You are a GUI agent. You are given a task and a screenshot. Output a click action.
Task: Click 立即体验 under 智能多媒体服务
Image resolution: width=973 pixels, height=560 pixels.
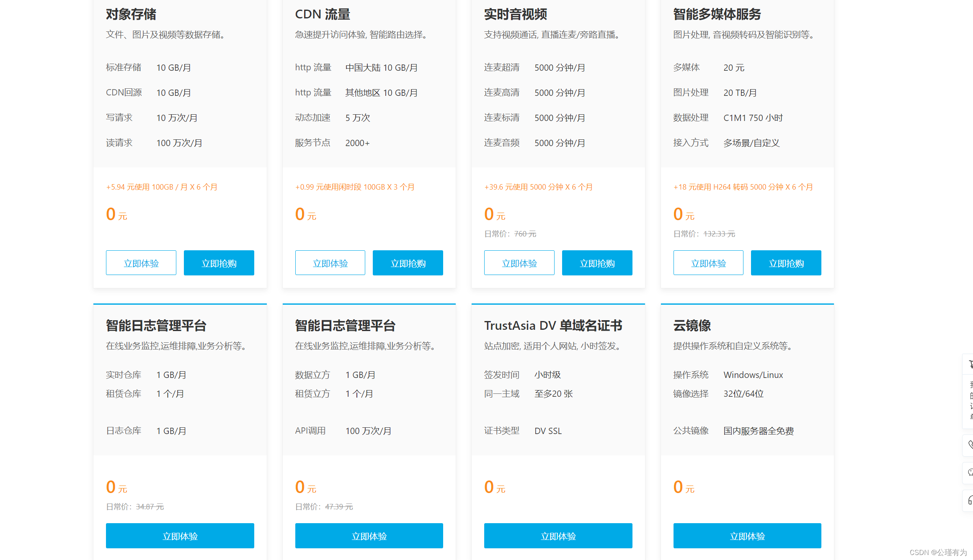coord(708,263)
